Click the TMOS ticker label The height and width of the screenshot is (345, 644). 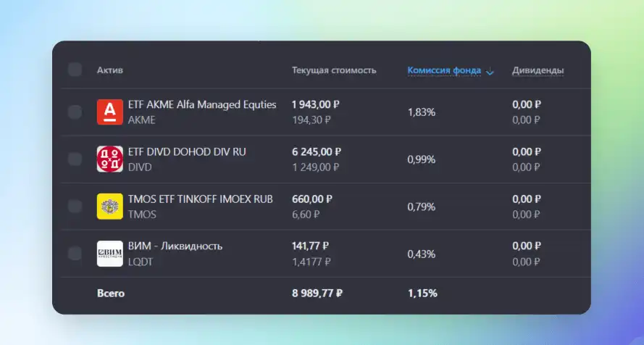tap(142, 215)
